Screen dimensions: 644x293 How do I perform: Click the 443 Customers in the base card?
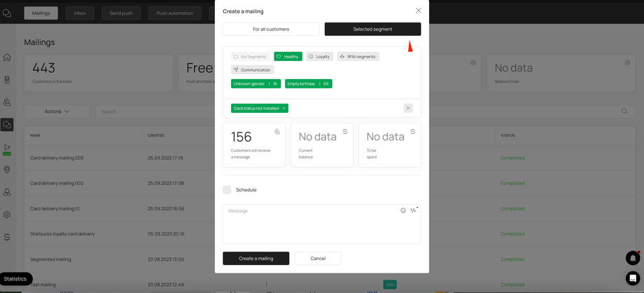pos(99,73)
